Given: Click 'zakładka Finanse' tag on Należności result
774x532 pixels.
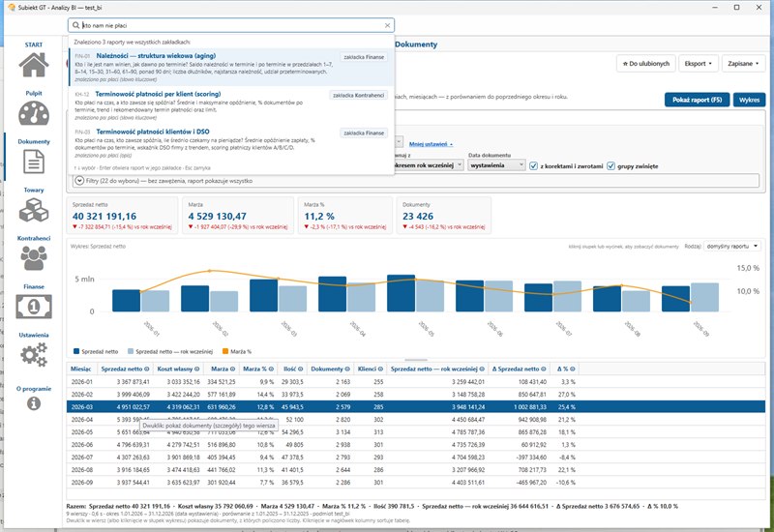Looking at the screenshot, I should (364, 57).
